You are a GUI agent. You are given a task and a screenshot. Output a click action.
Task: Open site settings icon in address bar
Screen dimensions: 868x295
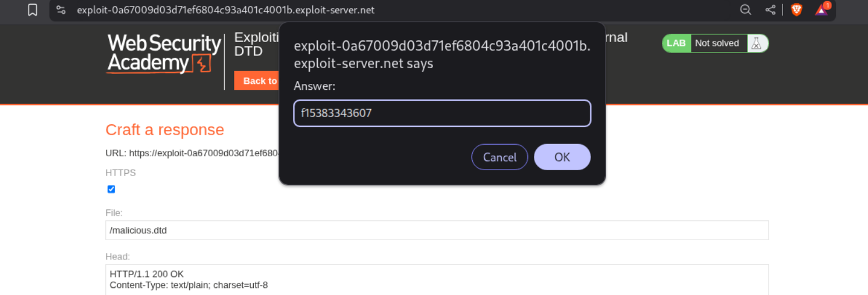pos(61,10)
